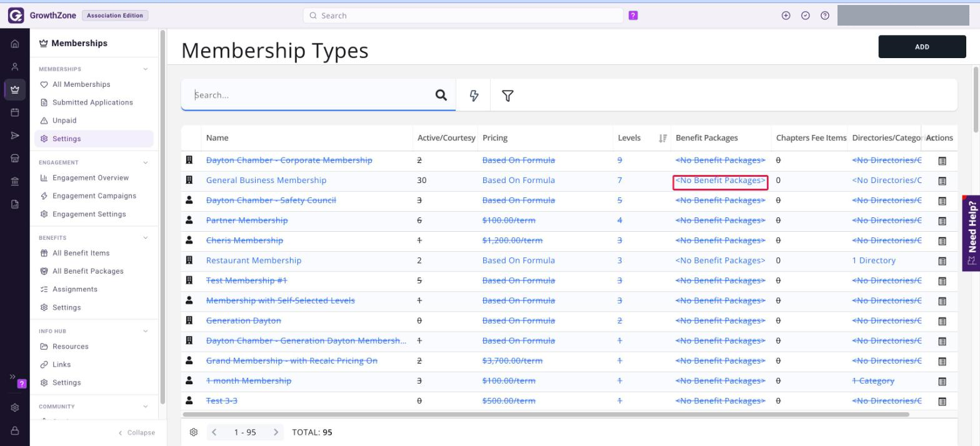The width and height of the screenshot is (980, 446).
Task: Click the Name column header
Action: (217, 138)
